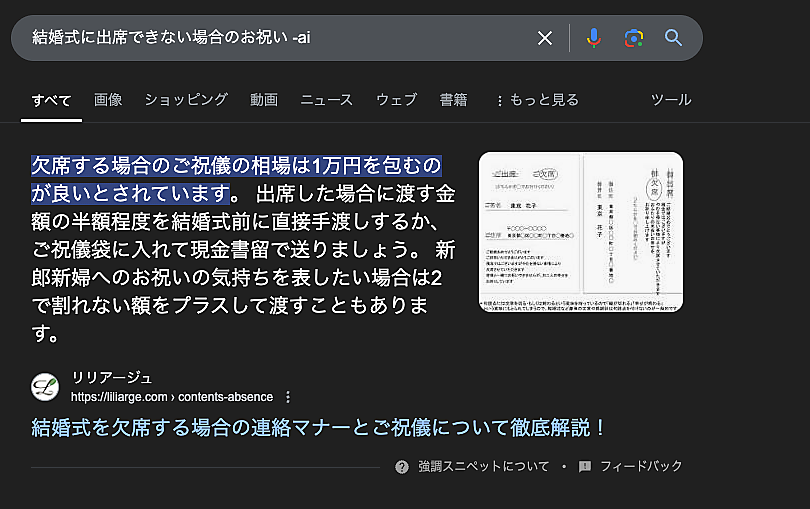Open the 強調スニペットについて link
The height and width of the screenshot is (509, 810).
coord(484,467)
